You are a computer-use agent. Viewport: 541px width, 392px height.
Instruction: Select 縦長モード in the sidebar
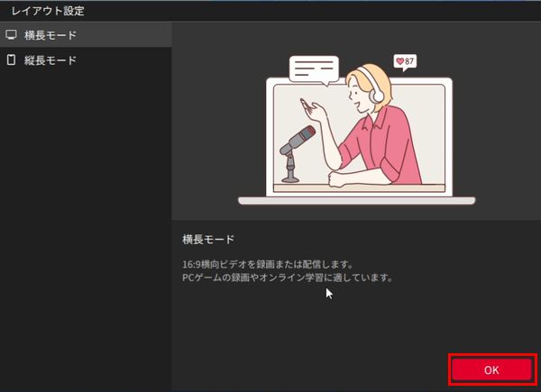click(x=86, y=60)
